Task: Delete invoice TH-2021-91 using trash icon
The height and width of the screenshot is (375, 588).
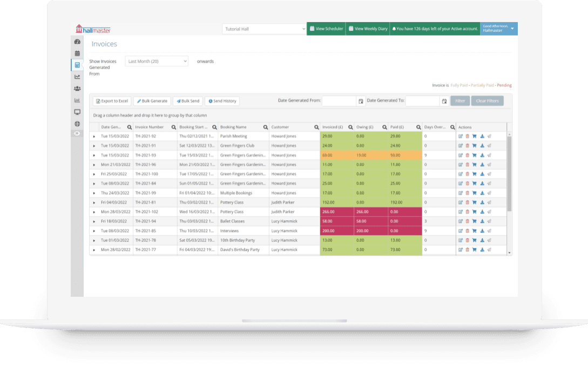Action: tap(468, 146)
